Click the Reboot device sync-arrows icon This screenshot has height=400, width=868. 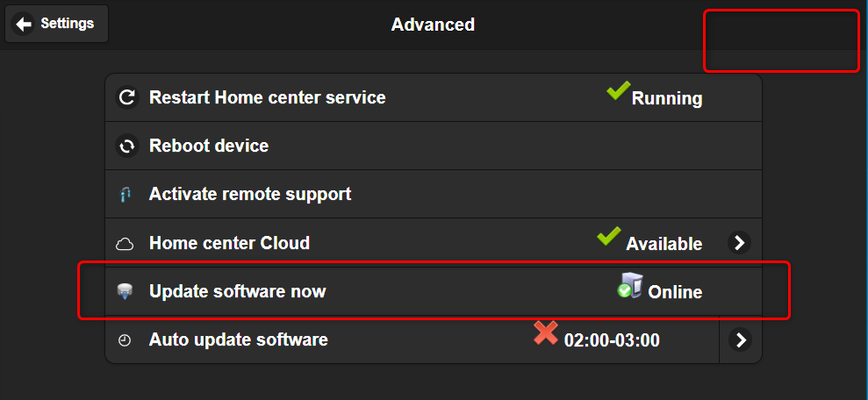pos(126,146)
